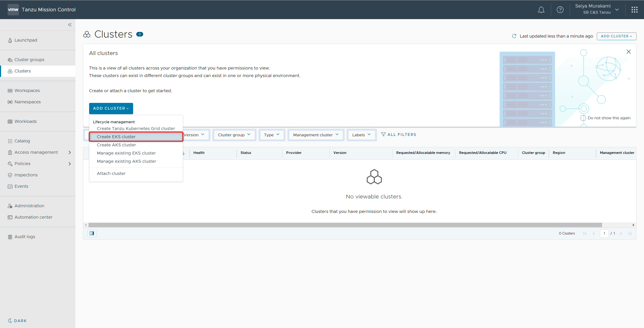Viewport: 644px width, 328px height.
Task: Toggle DARK theme mode
Action: 17,321
